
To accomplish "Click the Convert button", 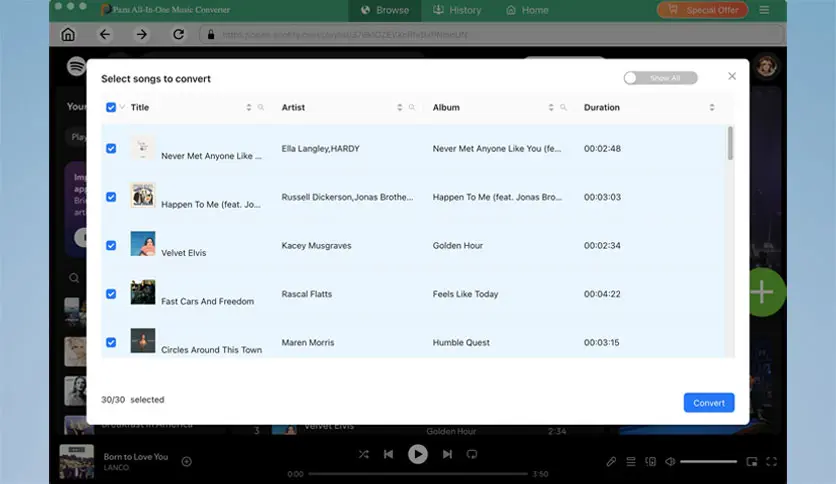I will (x=709, y=403).
